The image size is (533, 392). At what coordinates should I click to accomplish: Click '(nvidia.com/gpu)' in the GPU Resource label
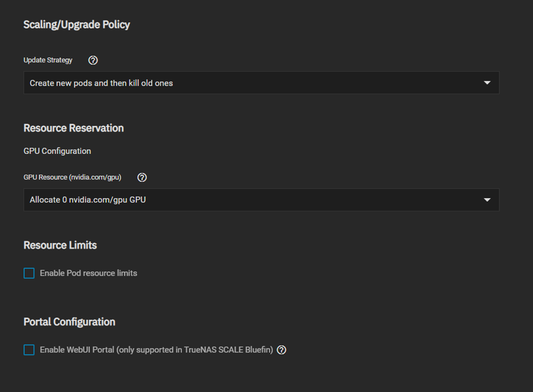(95, 177)
